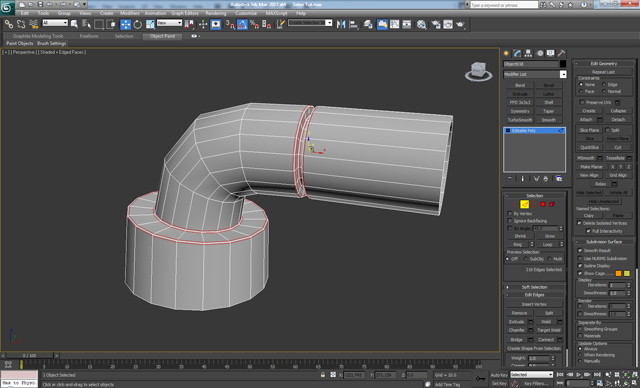Click Create Shape From Selection button
Screen dimensions: 640x388
(x=534, y=348)
